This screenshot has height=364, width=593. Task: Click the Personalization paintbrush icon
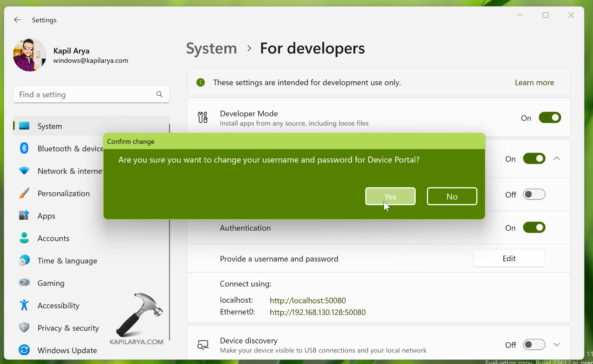(24, 193)
